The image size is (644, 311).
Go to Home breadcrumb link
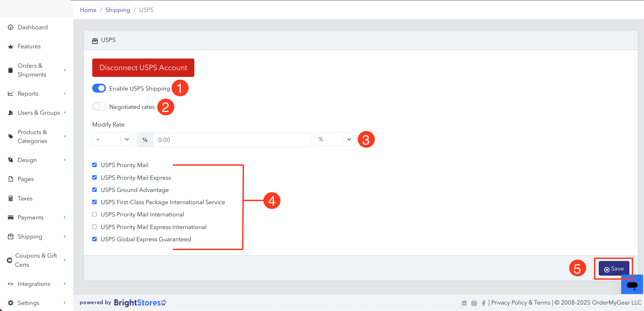pos(88,10)
